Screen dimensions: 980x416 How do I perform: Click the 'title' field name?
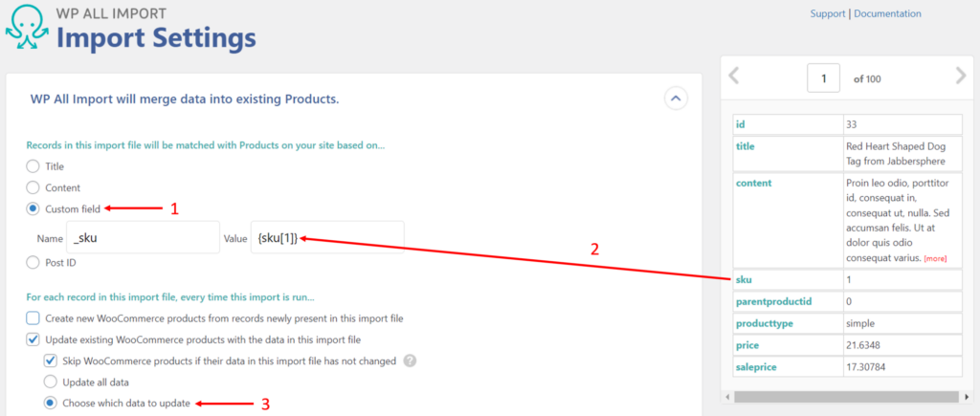click(x=745, y=146)
